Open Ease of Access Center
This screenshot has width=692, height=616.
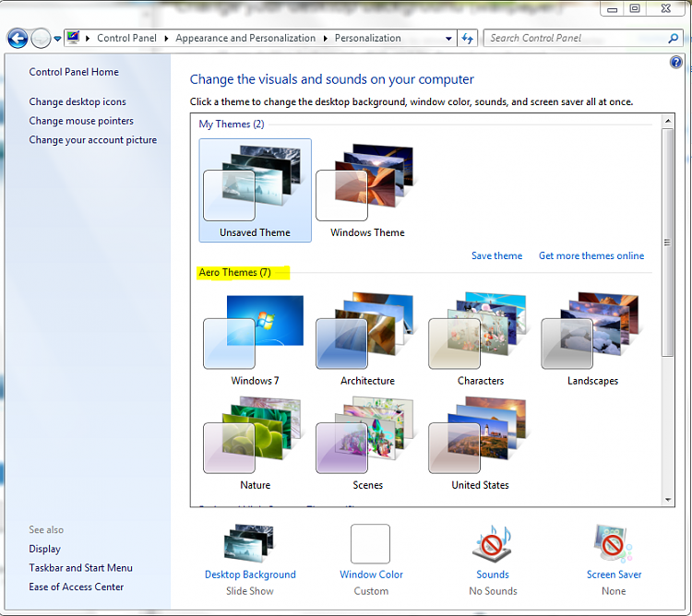tap(77, 586)
